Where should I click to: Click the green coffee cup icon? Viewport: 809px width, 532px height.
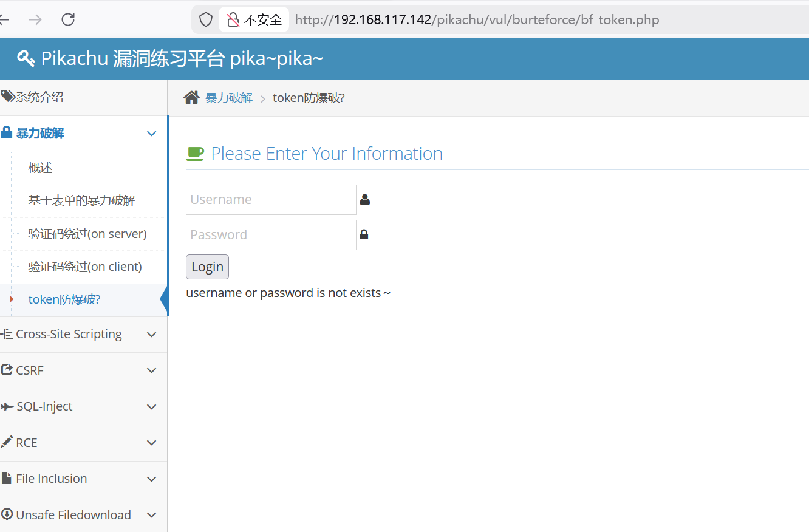click(x=195, y=153)
